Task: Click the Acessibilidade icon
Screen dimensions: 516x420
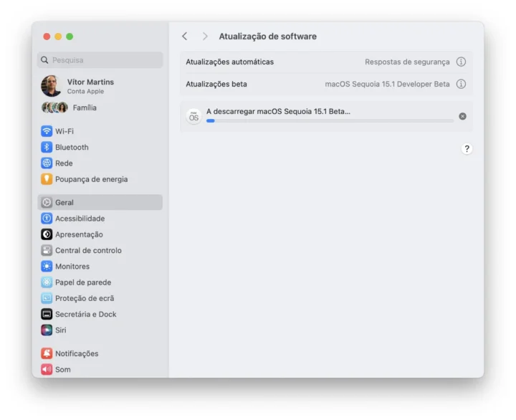Action: [47, 218]
